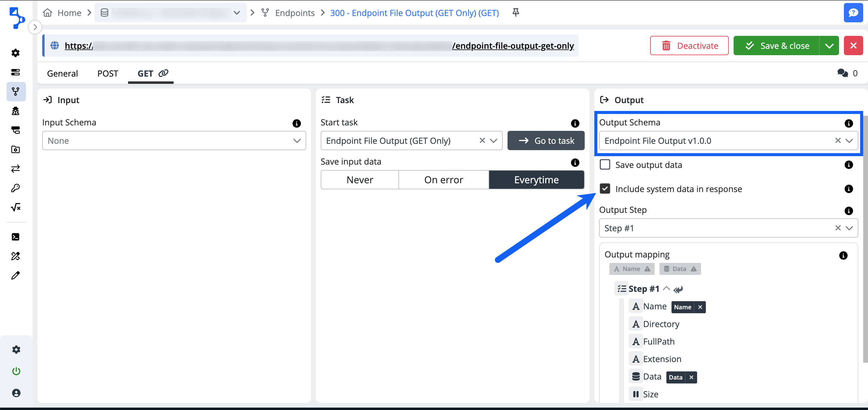Click the key icon in the left sidebar

15,188
